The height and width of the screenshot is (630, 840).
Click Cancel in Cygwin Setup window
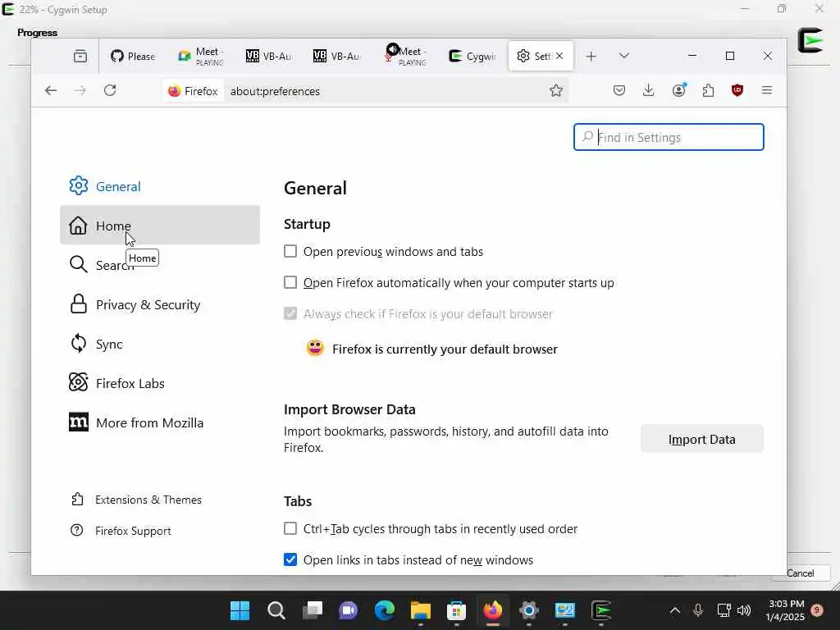(x=801, y=573)
